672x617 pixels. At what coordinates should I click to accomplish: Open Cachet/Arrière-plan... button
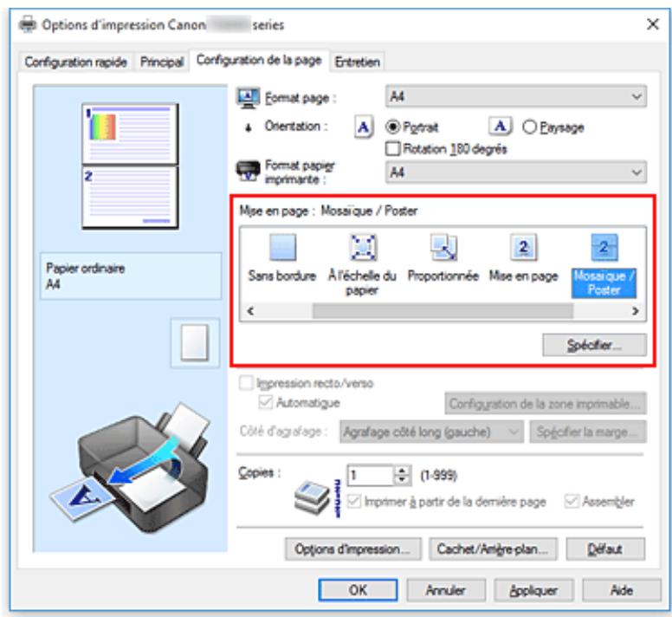[x=494, y=549]
